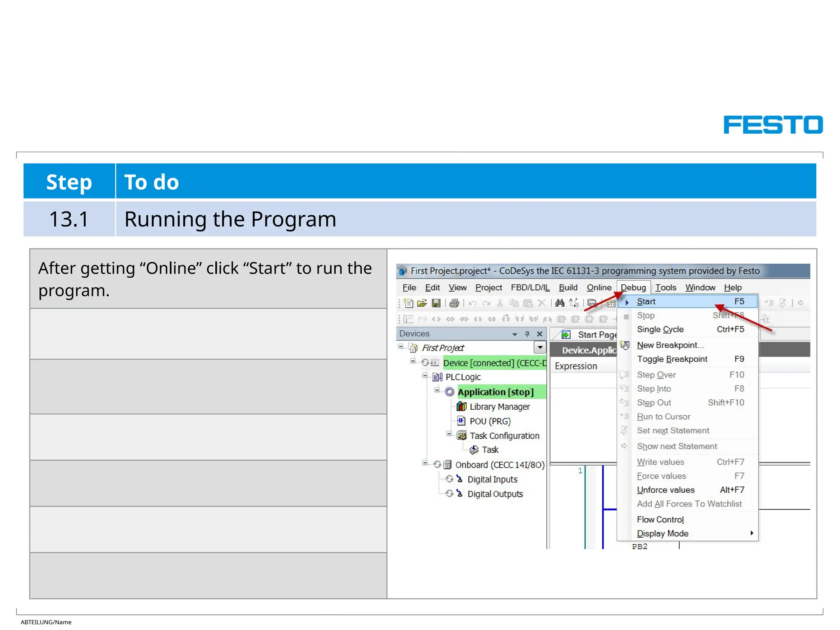Select Library Manager in device tree

click(500, 406)
